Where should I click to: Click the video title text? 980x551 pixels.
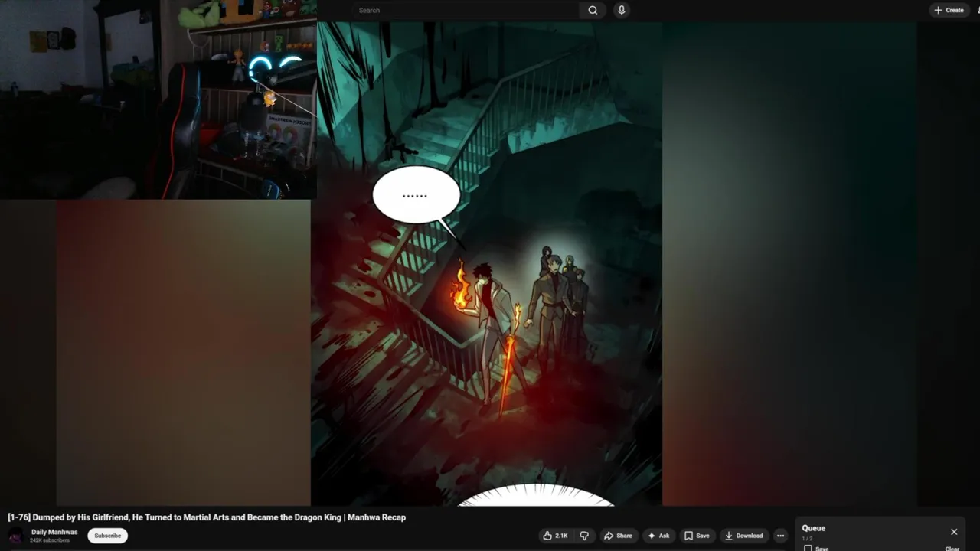207,517
